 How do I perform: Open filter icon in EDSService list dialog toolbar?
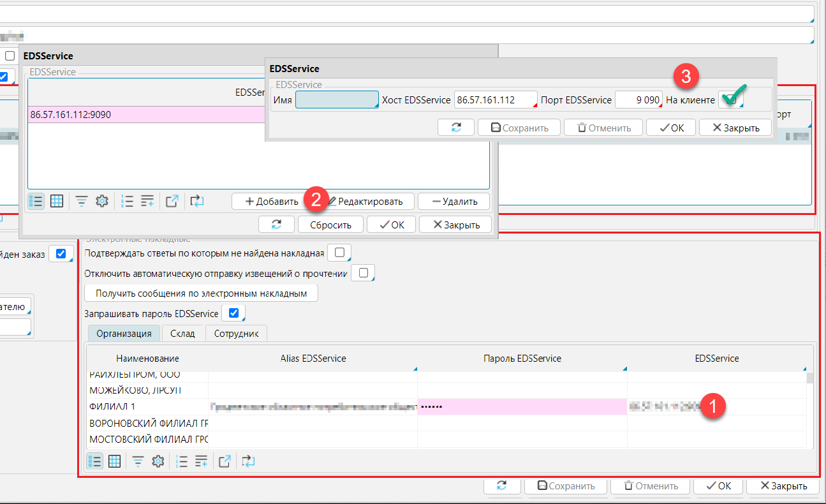(x=82, y=201)
